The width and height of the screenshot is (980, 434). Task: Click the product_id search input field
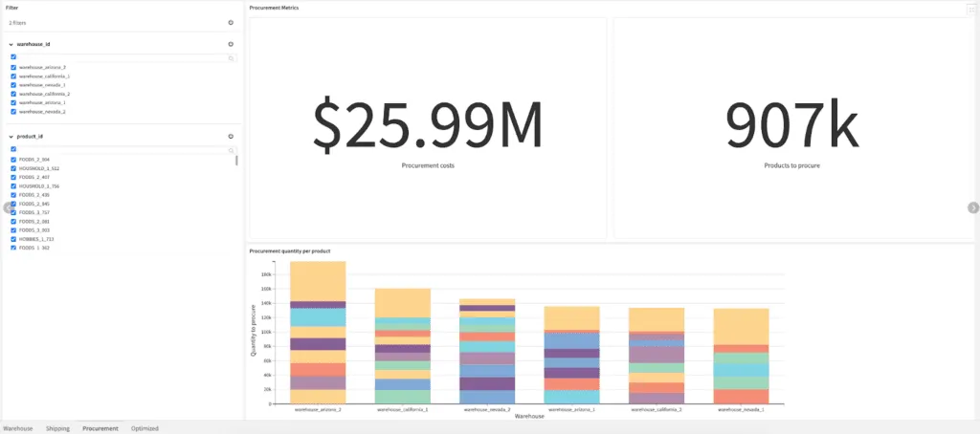(120, 150)
